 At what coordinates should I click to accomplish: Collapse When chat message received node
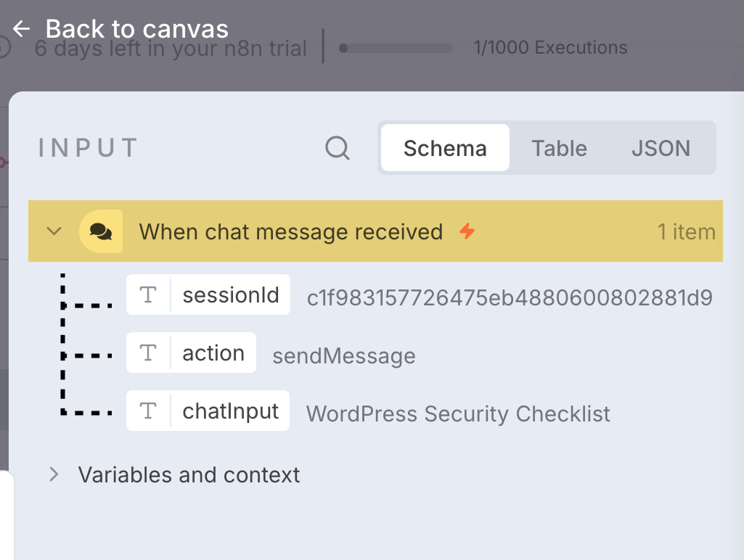click(54, 231)
